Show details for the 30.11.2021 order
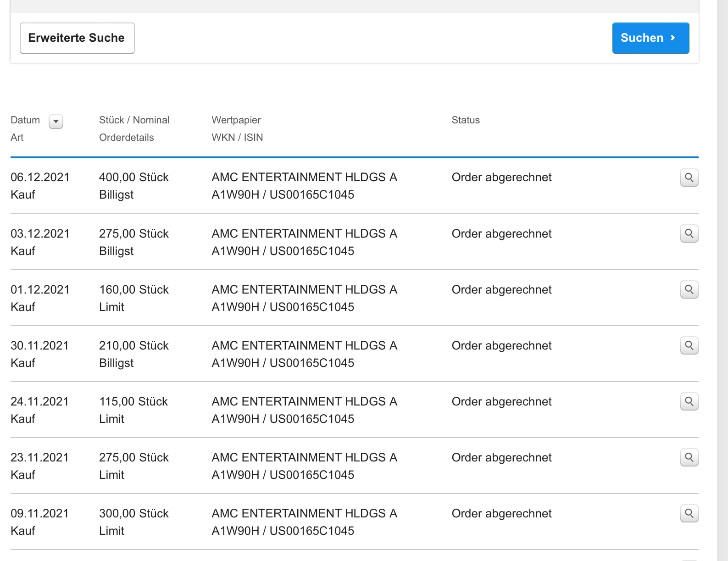This screenshot has height=561, width=728. tap(689, 345)
